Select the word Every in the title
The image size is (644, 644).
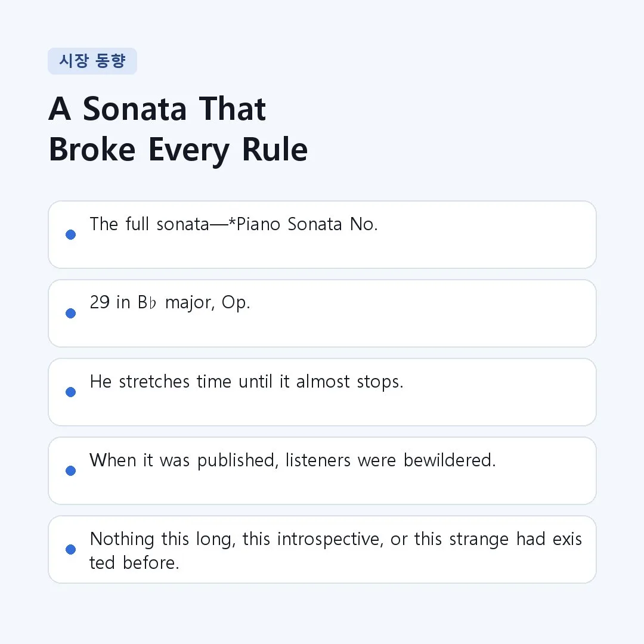click(x=188, y=151)
